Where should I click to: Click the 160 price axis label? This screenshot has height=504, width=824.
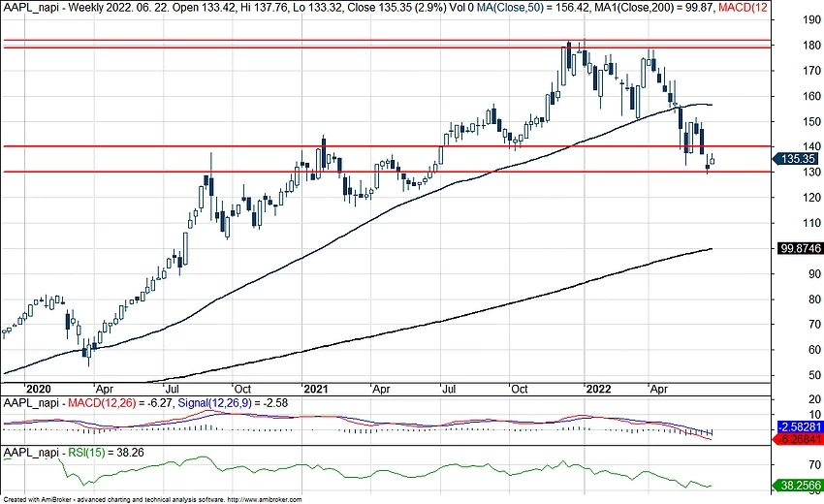pyautogui.click(x=811, y=96)
